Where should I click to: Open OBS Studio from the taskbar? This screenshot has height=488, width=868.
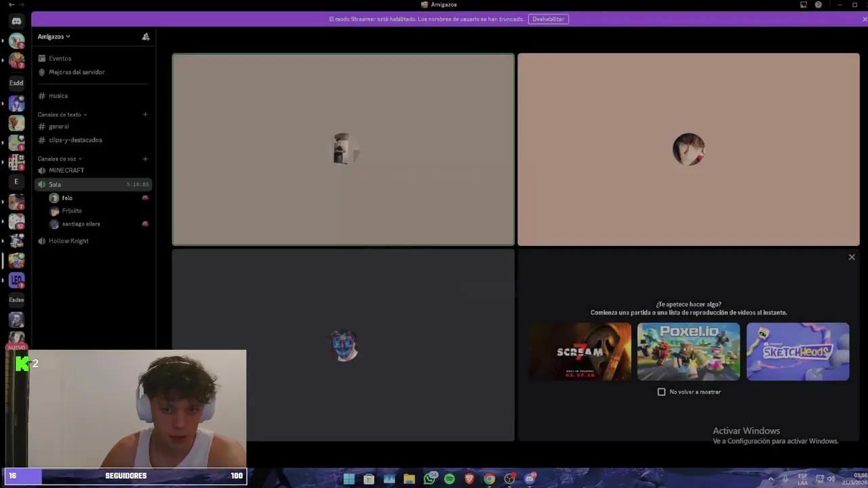click(509, 479)
